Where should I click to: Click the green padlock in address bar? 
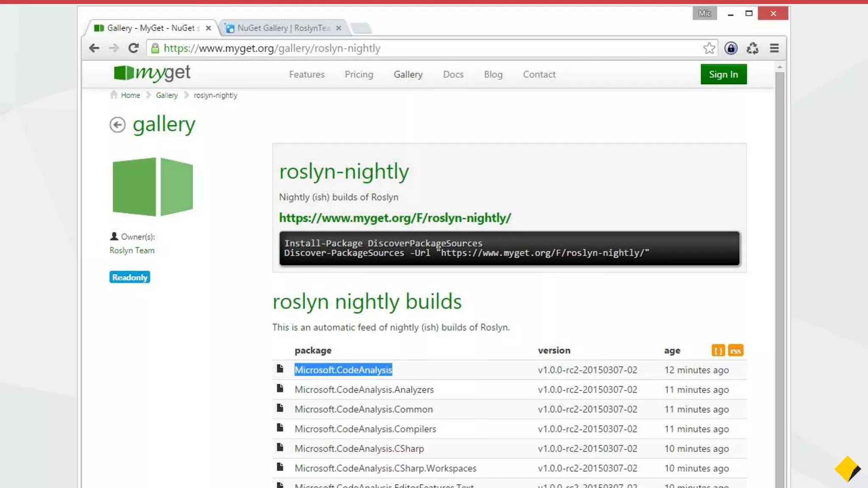(x=155, y=48)
